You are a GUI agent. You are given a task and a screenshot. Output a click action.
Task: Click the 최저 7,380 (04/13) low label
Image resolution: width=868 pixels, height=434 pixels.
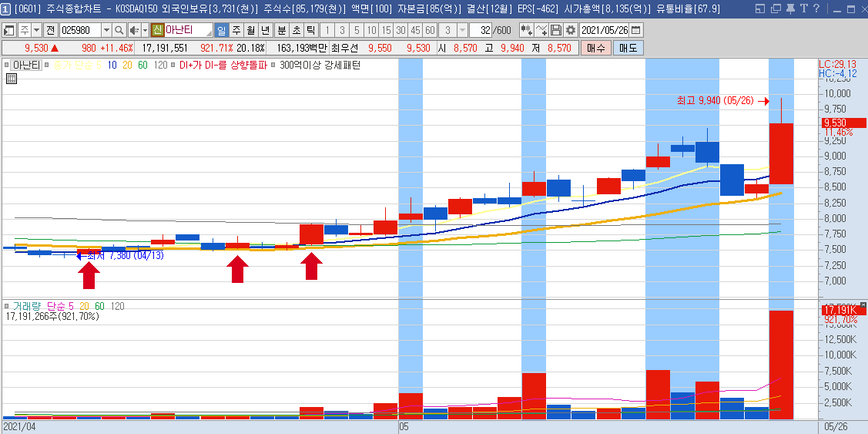pos(124,255)
